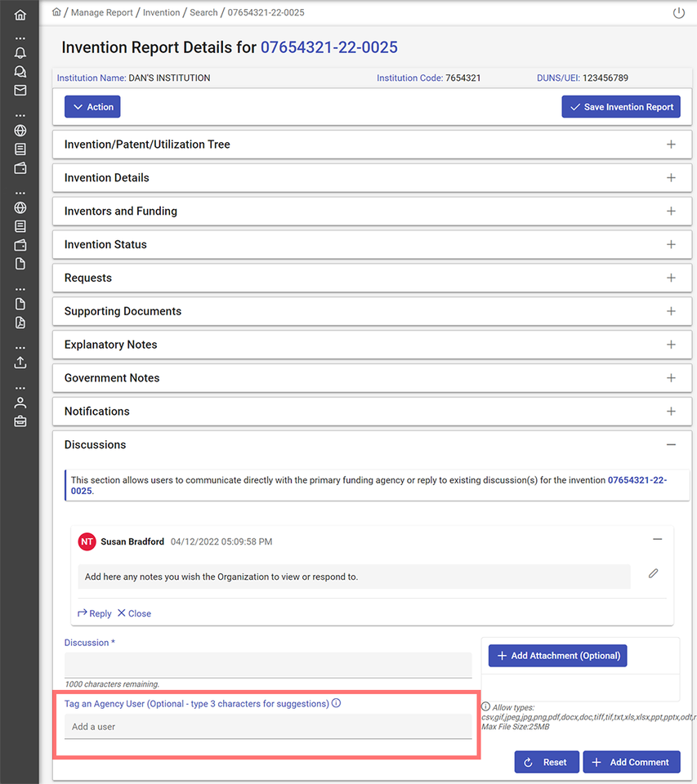Open the chat bubble icon in sidebar

click(20, 71)
